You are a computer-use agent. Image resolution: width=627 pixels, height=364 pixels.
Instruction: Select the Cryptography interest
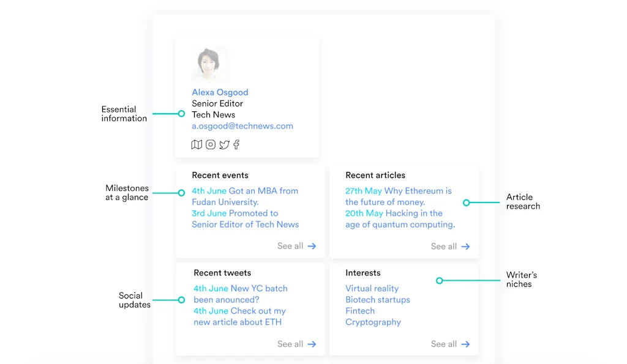[x=373, y=322]
